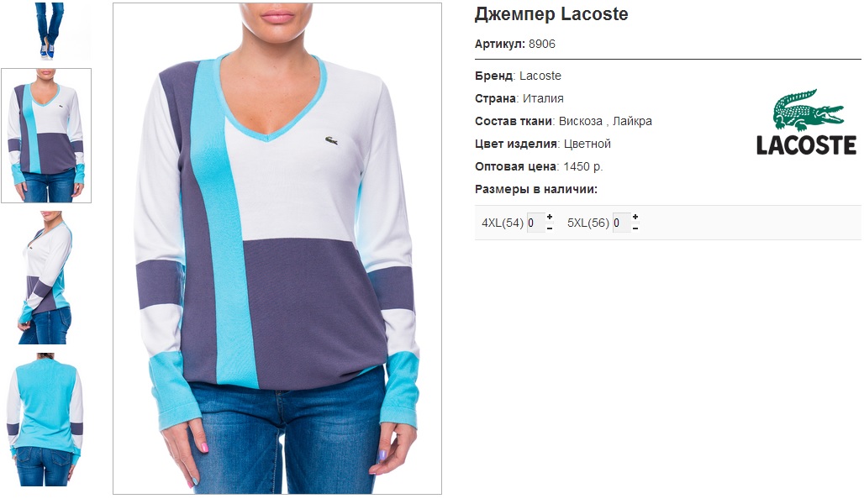Viewport: 864px width, 504px height.
Task: Click the 'Состав ткани' fabric composition line
Action: (x=563, y=121)
